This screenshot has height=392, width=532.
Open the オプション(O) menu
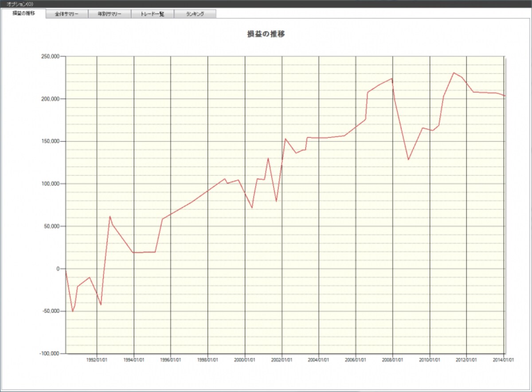[20, 4]
